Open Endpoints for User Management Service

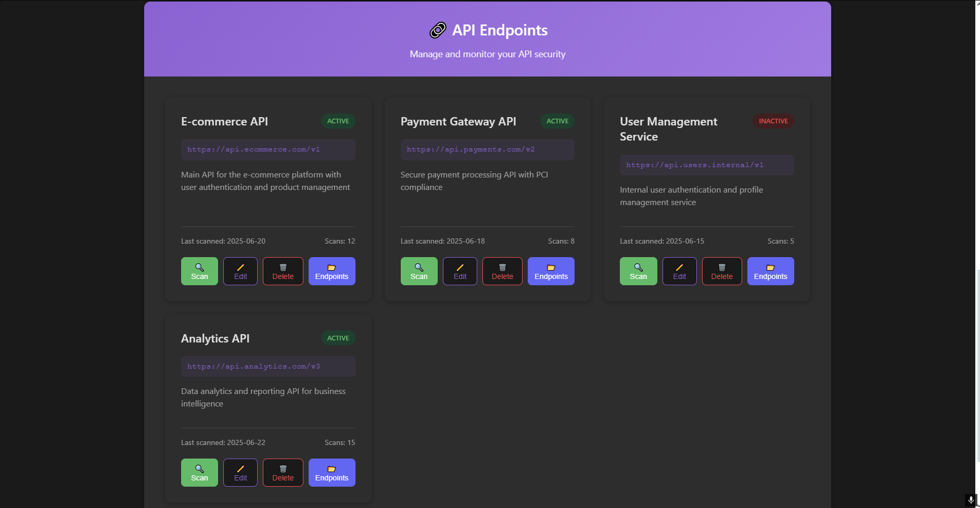771,271
